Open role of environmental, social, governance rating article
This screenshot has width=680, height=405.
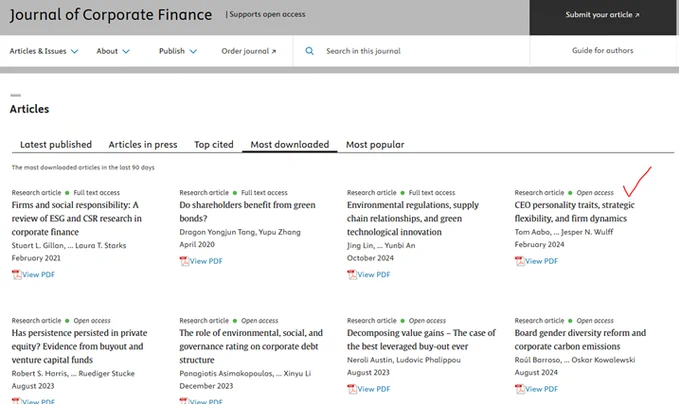point(251,346)
